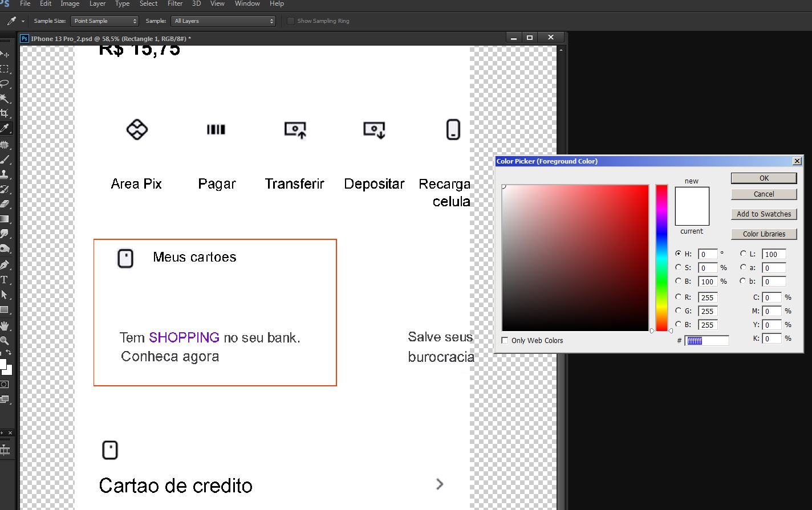This screenshot has height=510, width=812.
Task: Select the Spot Healing Brush tool
Action: click(5, 145)
